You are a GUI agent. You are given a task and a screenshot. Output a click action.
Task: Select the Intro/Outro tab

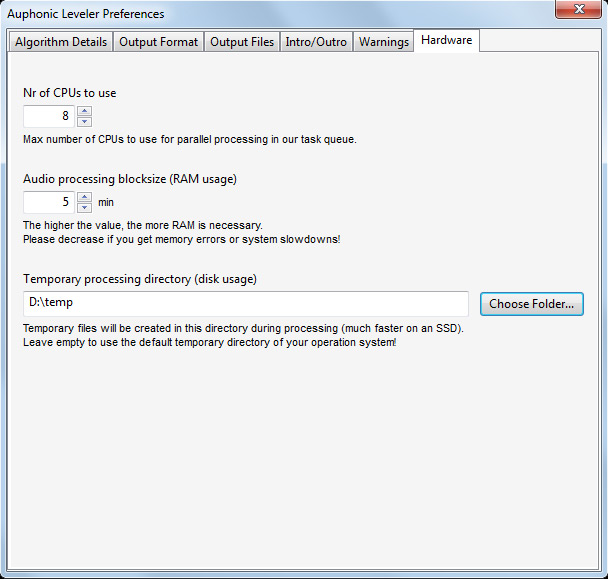(317, 42)
